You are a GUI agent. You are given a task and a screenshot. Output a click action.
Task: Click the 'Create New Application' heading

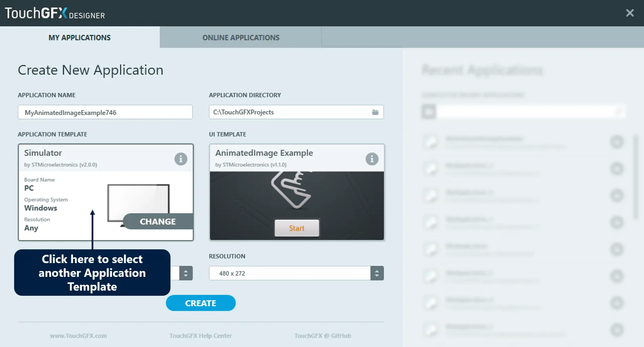point(91,70)
